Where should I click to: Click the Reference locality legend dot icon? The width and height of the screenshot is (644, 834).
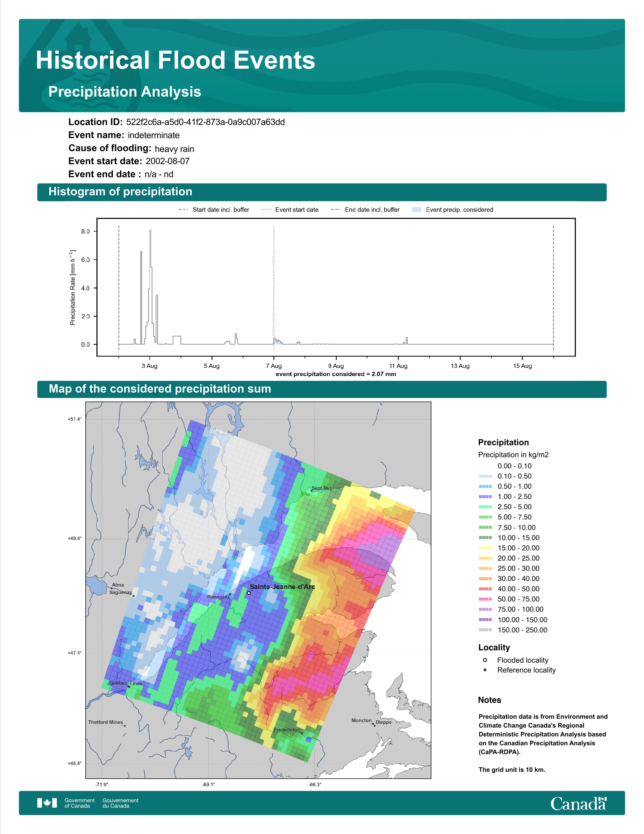click(485, 670)
